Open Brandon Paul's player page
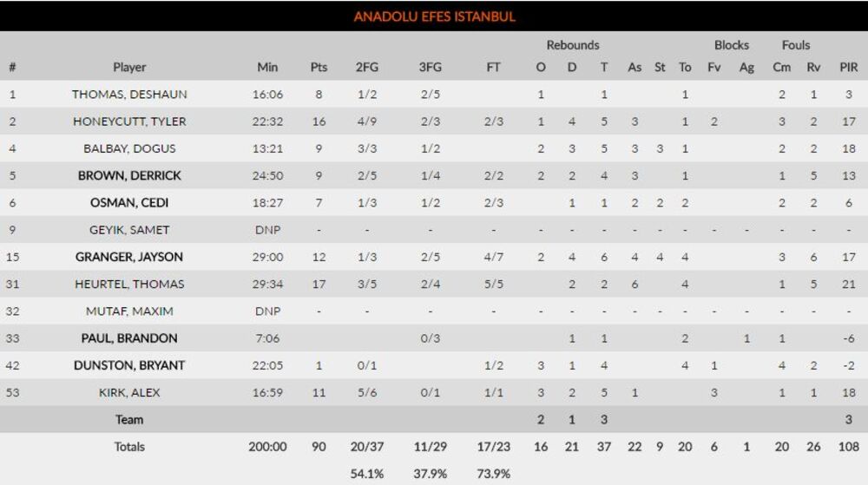868x485 pixels. tap(129, 338)
